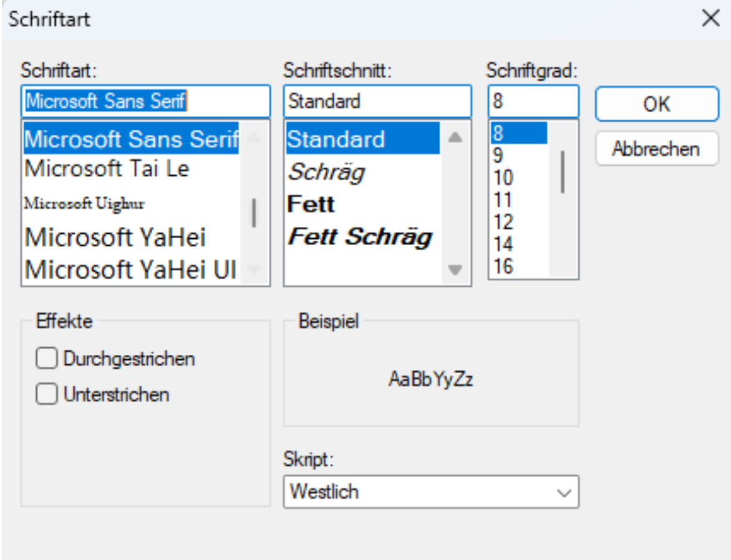Click the font style list down arrow
Screen dimensions: 731x560
point(455,270)
